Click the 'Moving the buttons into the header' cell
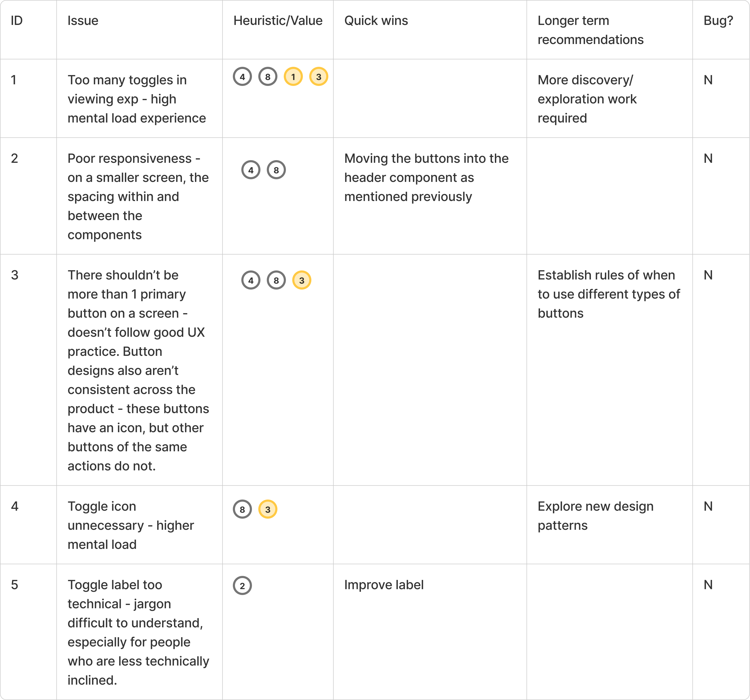 tap(426, 178)
